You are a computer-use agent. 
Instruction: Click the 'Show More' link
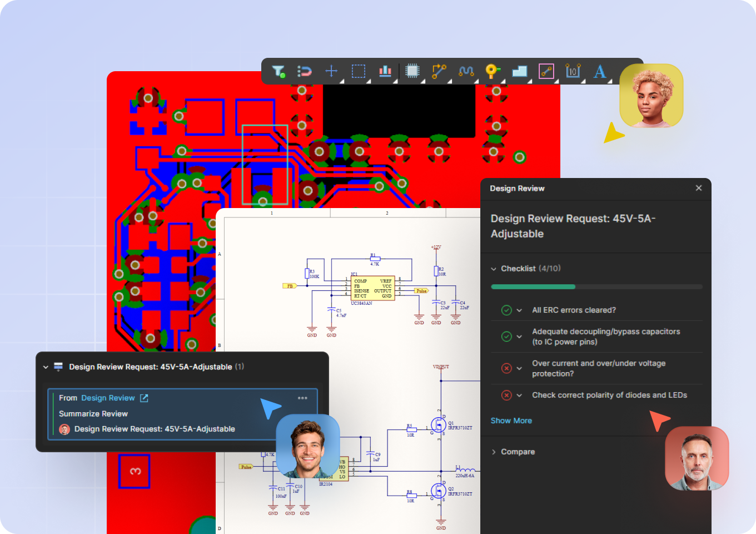pos(511,421)
